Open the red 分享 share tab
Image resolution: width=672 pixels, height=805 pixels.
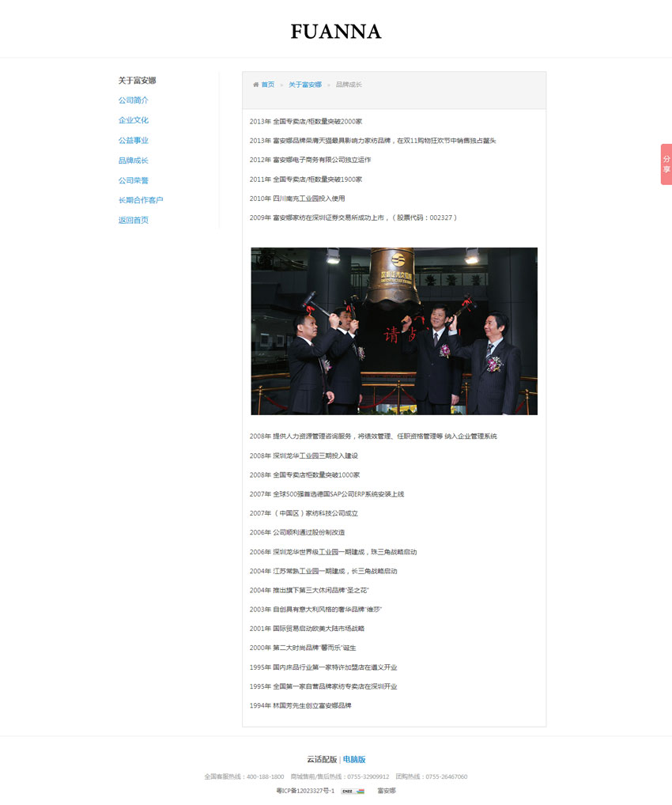click(666, 164)
